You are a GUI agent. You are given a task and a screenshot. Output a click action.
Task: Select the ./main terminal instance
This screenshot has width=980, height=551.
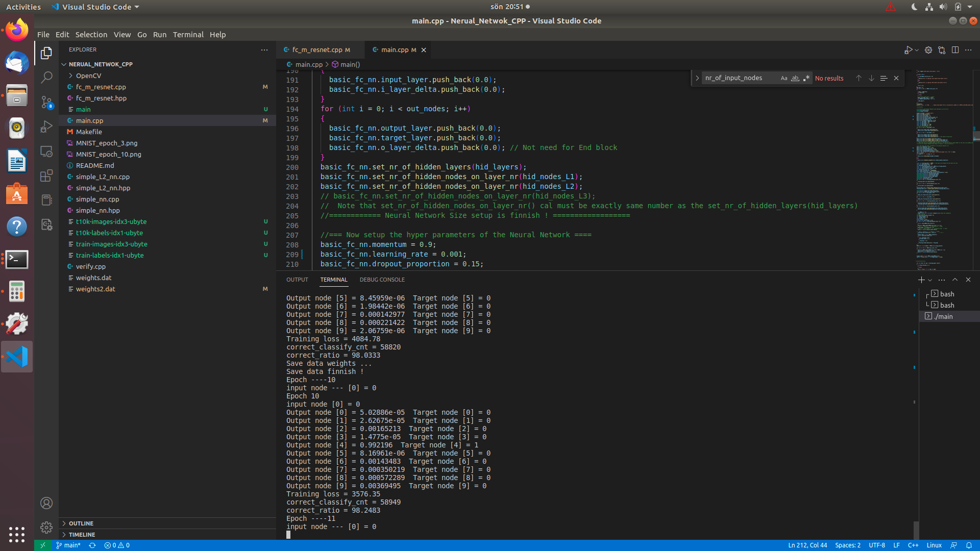943,316
